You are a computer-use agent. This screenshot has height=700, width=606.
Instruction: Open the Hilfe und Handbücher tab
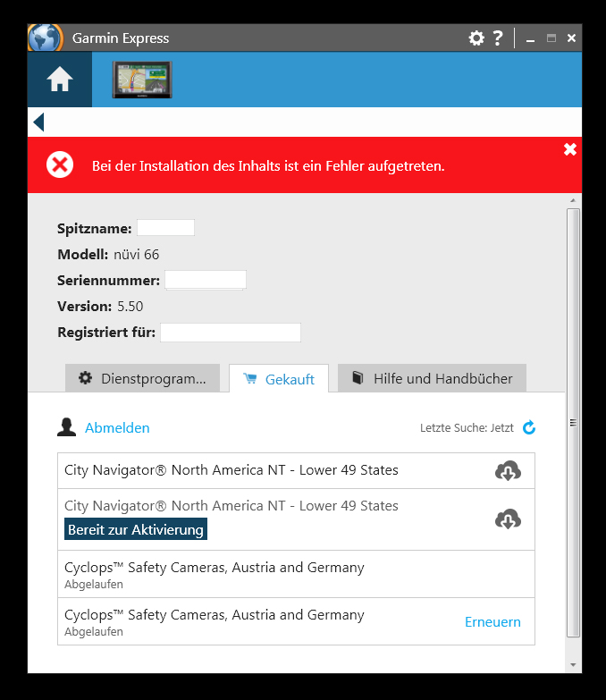(x=432, y=378)
